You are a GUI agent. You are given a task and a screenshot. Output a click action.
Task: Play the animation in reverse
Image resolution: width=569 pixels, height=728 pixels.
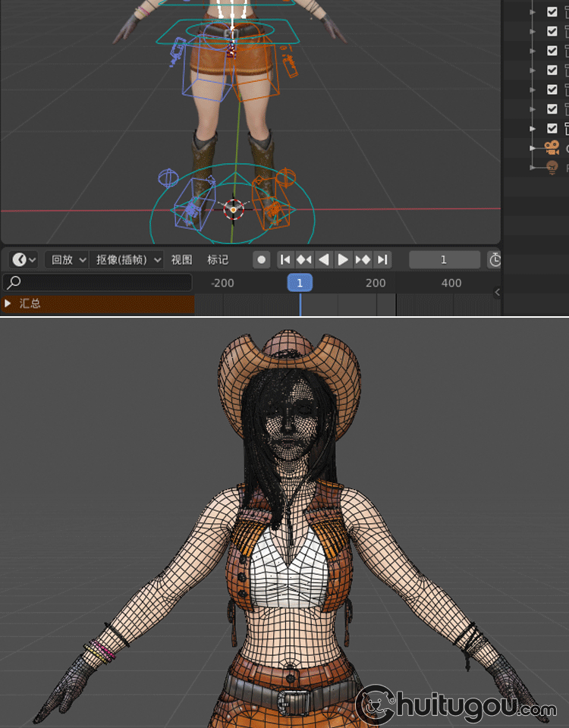[x=324, y=259]
